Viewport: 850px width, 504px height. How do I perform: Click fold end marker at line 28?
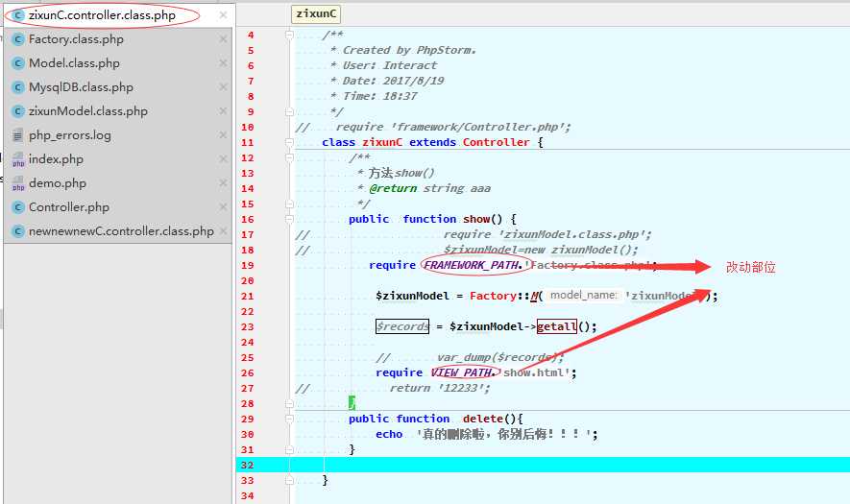point(289,403)
